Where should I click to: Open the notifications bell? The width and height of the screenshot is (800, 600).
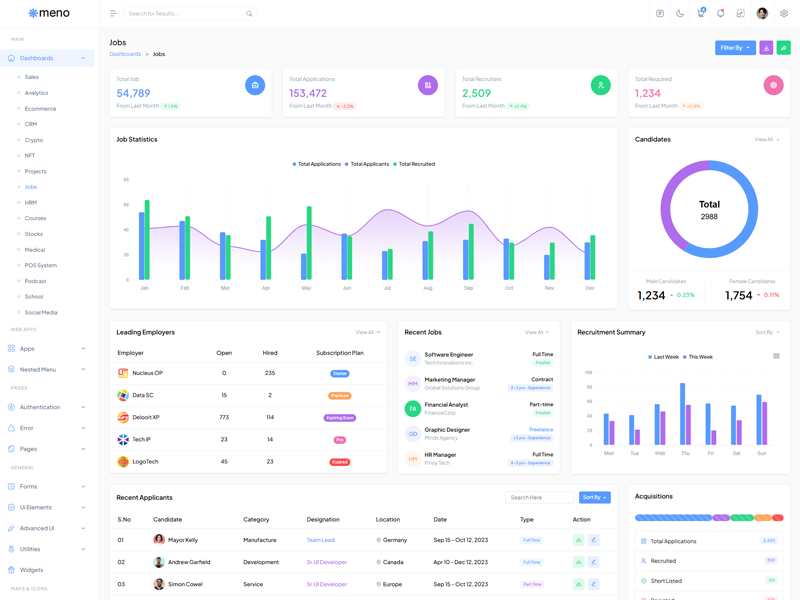pos(720,14)
